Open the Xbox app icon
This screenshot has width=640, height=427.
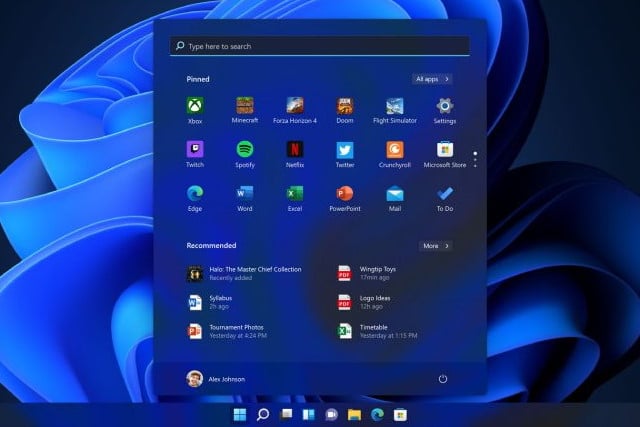[195, 106]
